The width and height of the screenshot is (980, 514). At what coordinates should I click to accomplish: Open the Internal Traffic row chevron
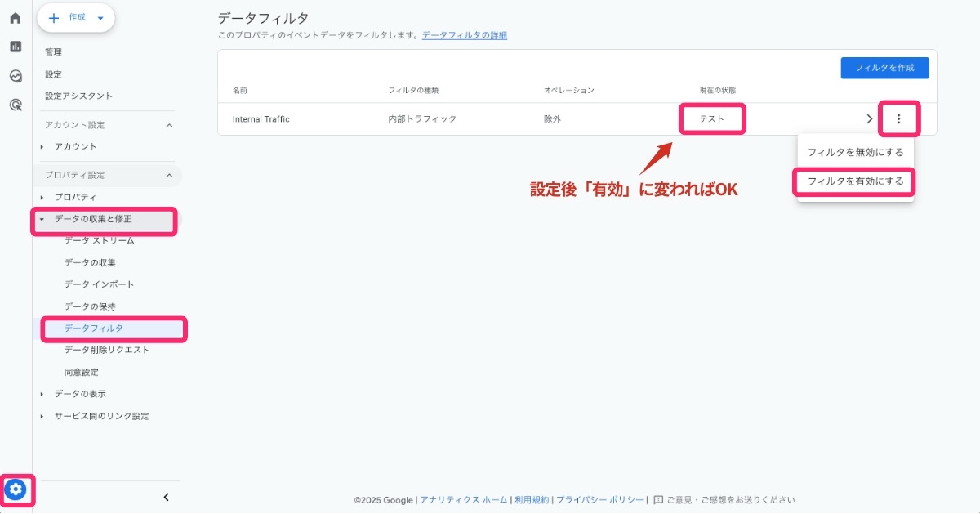pyautogui.click(x=869, y=118)
